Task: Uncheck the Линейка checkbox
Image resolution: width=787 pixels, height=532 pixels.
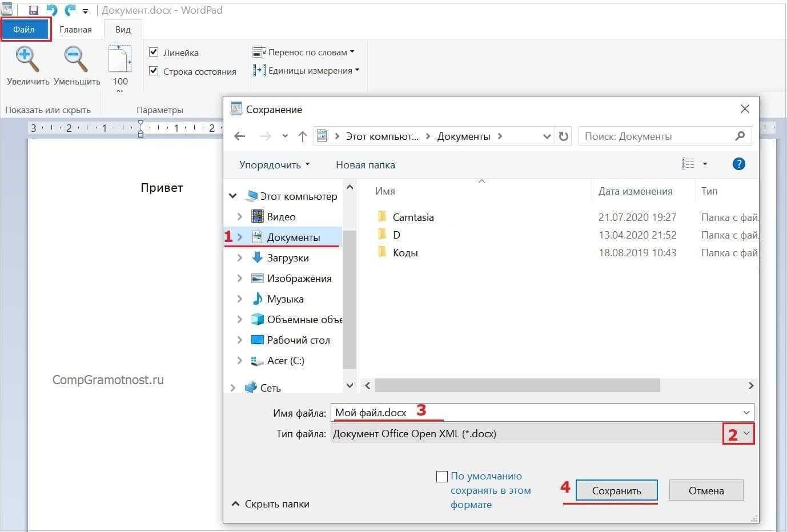Action: [x=154, y=52]
